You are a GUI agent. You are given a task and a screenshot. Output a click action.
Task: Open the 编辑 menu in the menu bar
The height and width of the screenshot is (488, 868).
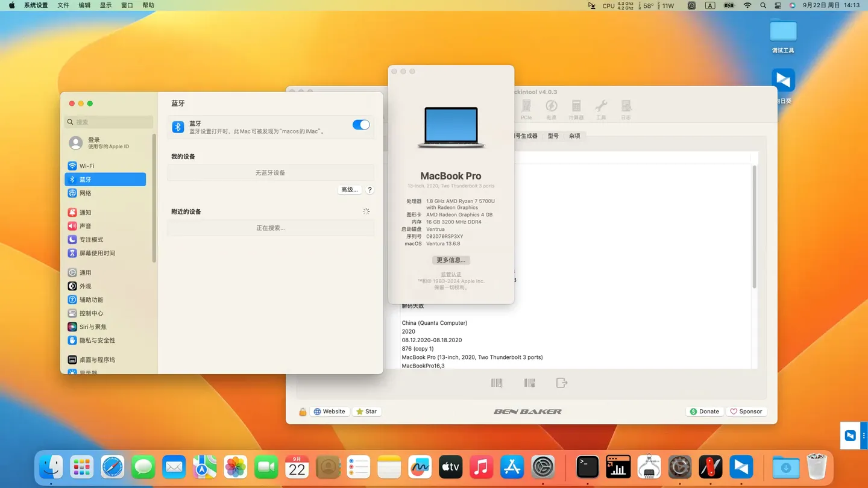pos(84,5)
